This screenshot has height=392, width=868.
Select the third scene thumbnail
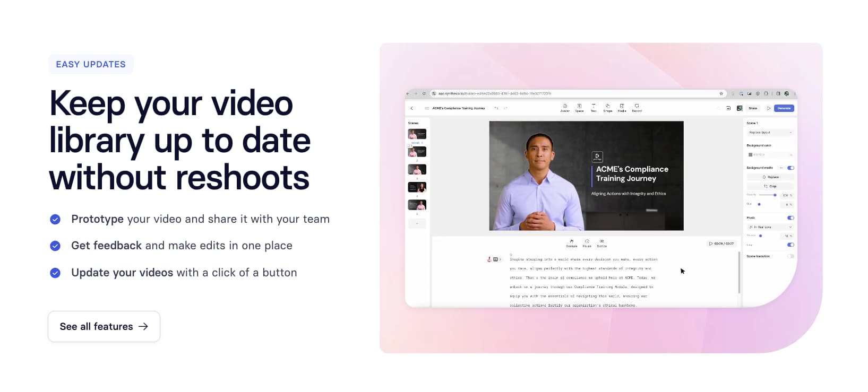[x=417, y=170]
